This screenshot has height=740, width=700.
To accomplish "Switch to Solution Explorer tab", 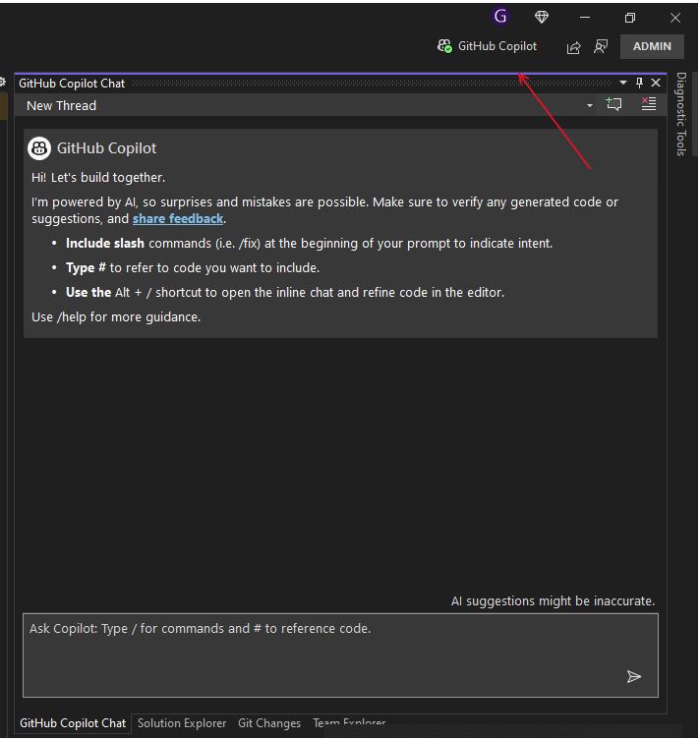I will coord(182,723).
